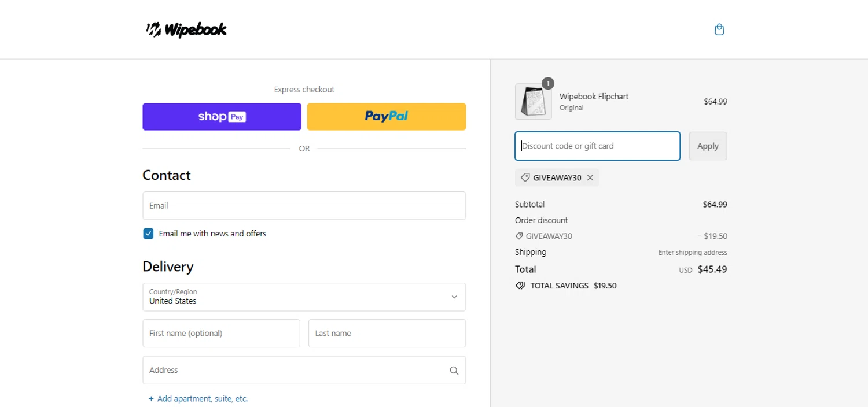Click the $45.49 total amount
The height and width of the screenshot is (407, 868).
712,269
